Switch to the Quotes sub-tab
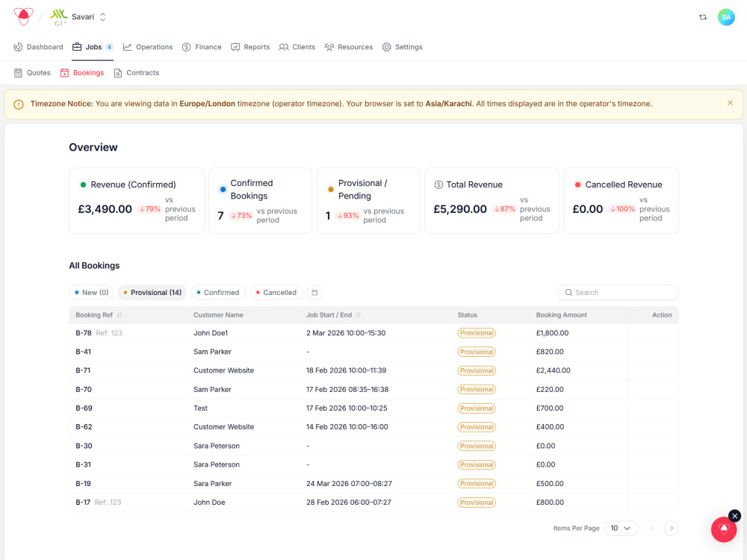The image size is (747, 560). coord(32,73)
